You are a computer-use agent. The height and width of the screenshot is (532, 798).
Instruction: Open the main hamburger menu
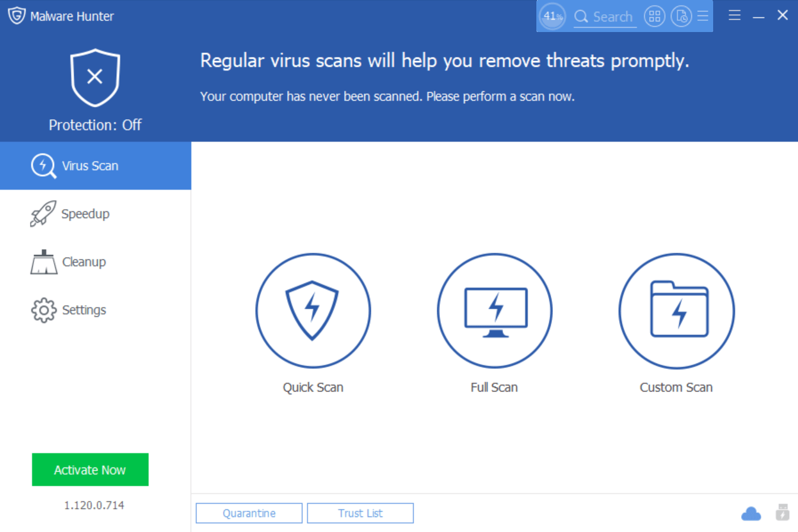pyautogui.click(x=735, y=15)
